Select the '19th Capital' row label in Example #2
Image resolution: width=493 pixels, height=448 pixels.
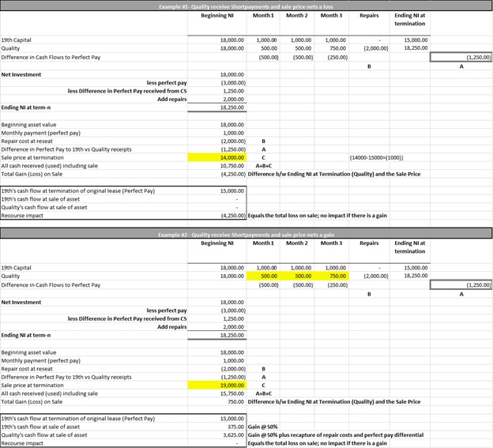(17, 268)
